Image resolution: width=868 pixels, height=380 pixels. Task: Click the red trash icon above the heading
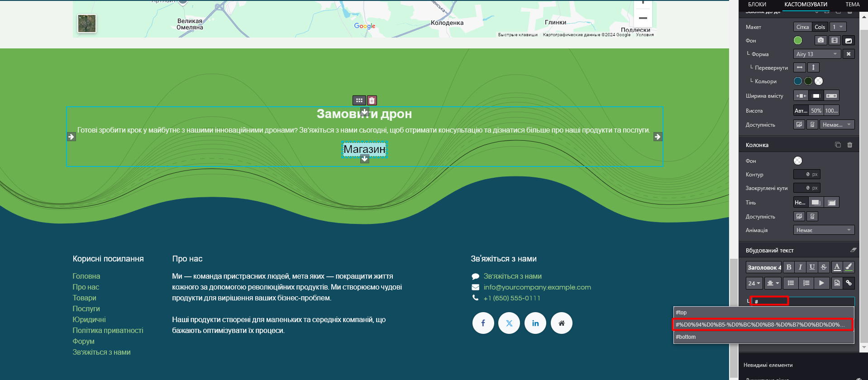point(372,100)
